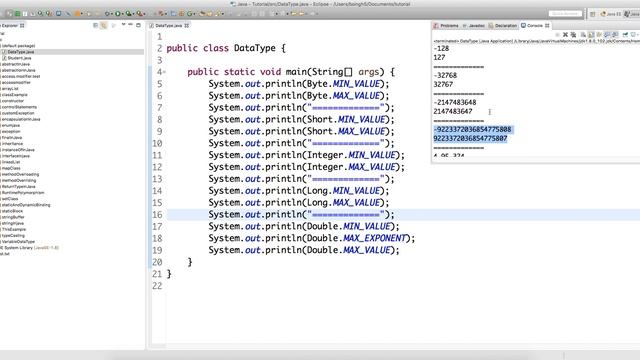The height and width of the screenshot is (360, 640).
Task: Toggle Link with Editor in Package Explorer
Action: click(x=104, y=25)
